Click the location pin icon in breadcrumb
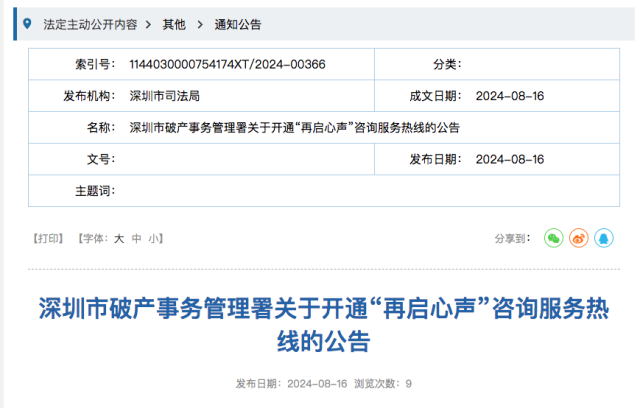 tap(27, 24)
